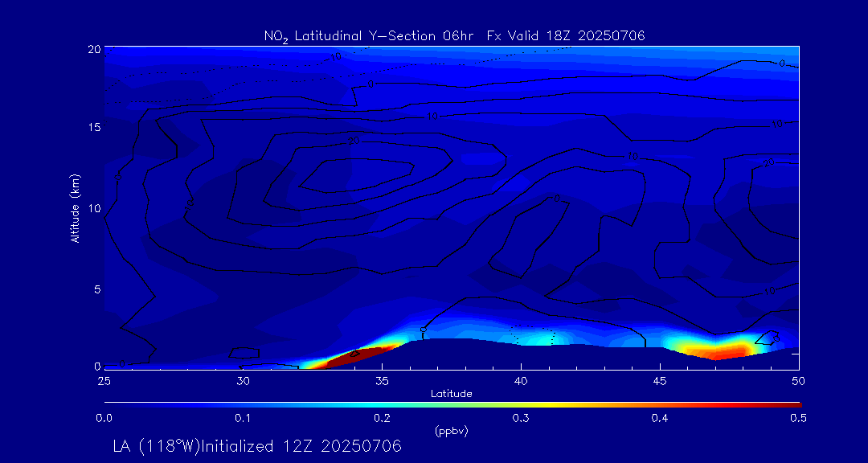Click latitude axis tick label 30
Screen dimensions: 868x463
[243, 381]
